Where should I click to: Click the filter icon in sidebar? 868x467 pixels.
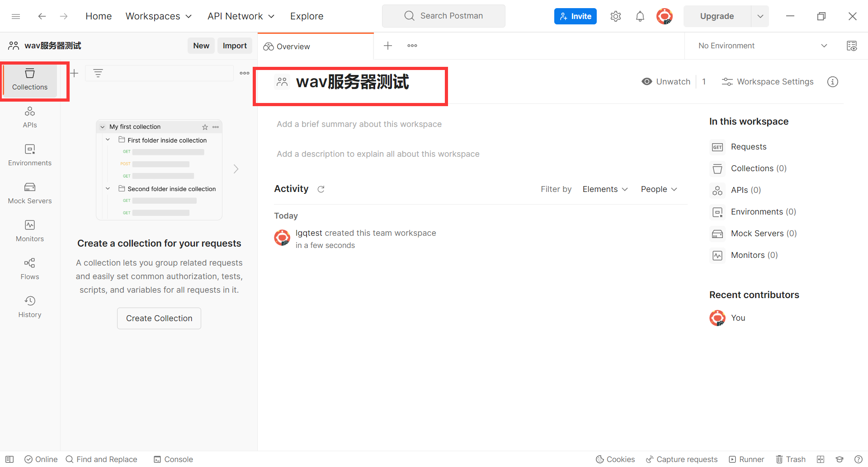tap(98, 73)
